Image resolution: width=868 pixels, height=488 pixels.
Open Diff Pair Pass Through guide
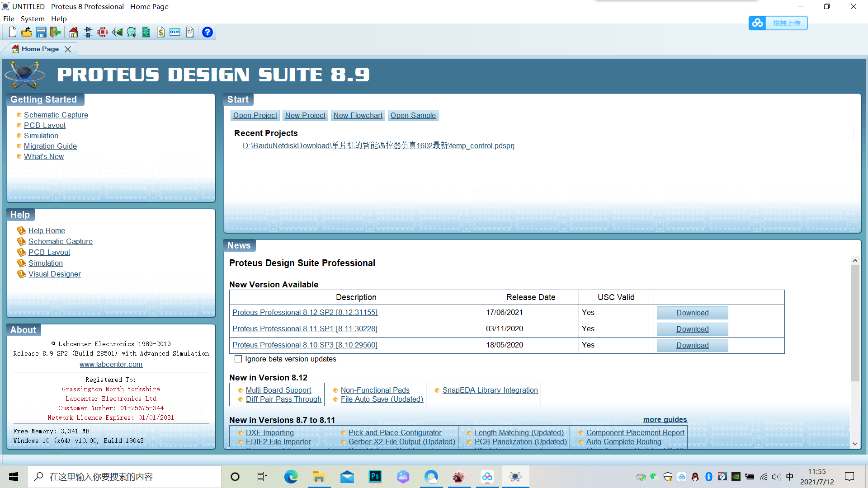click(x=283, y=399)
